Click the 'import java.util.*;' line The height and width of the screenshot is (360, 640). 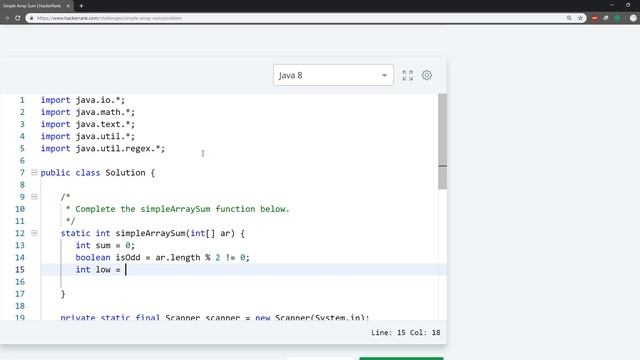coord(88,136)
